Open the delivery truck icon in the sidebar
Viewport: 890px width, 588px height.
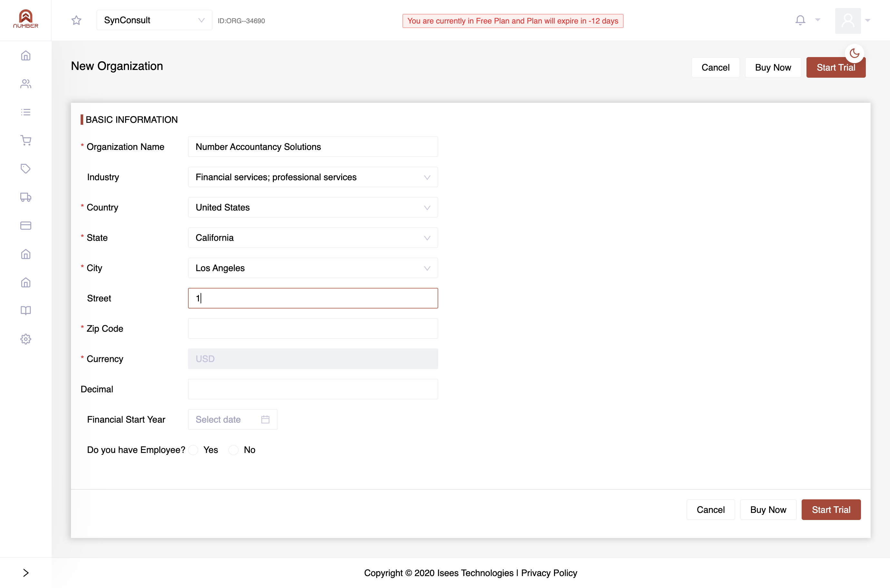pos(26,197)
